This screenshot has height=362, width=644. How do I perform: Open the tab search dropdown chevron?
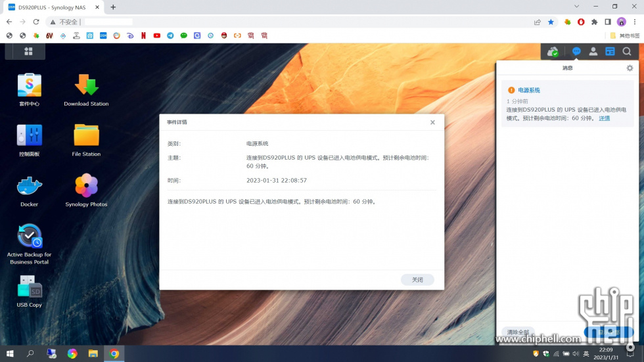point(577,7)
